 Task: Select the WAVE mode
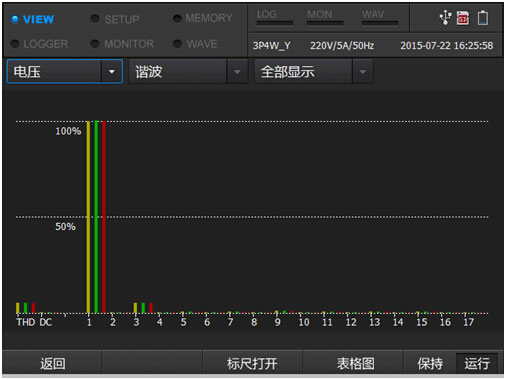(195, 44)
